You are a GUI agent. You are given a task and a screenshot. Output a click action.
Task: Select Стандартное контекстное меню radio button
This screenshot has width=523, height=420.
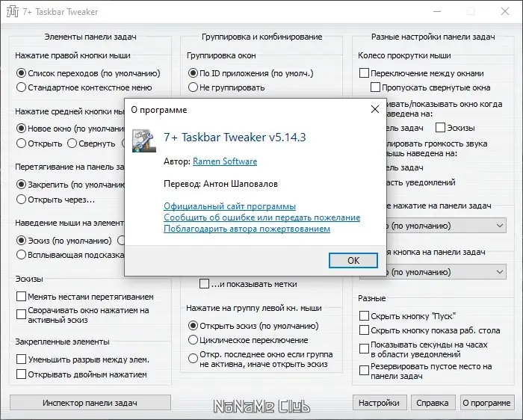pos(21,87)
